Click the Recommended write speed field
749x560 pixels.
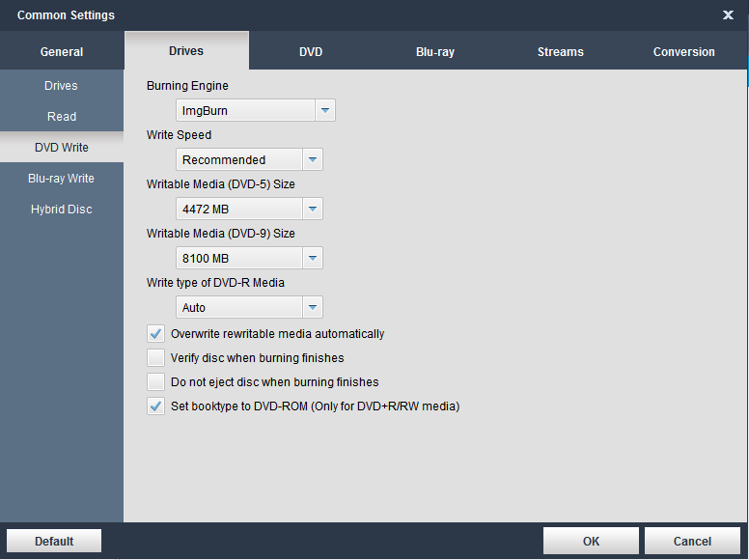(x=238, y=159)
